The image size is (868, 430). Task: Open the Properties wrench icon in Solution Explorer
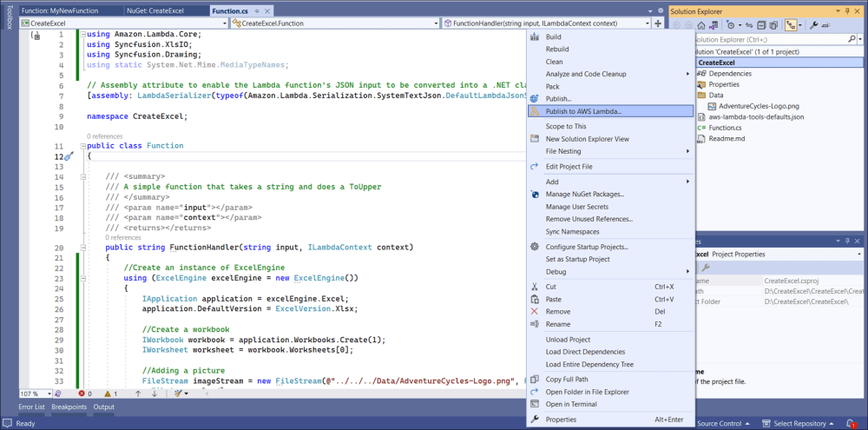point(813,26)
